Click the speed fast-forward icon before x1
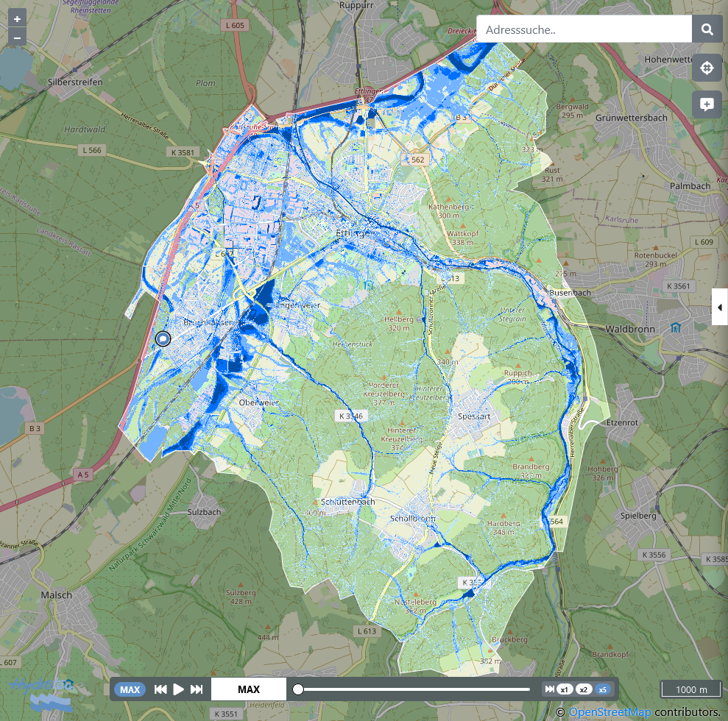The image size is (728, 721). [549, 689]
